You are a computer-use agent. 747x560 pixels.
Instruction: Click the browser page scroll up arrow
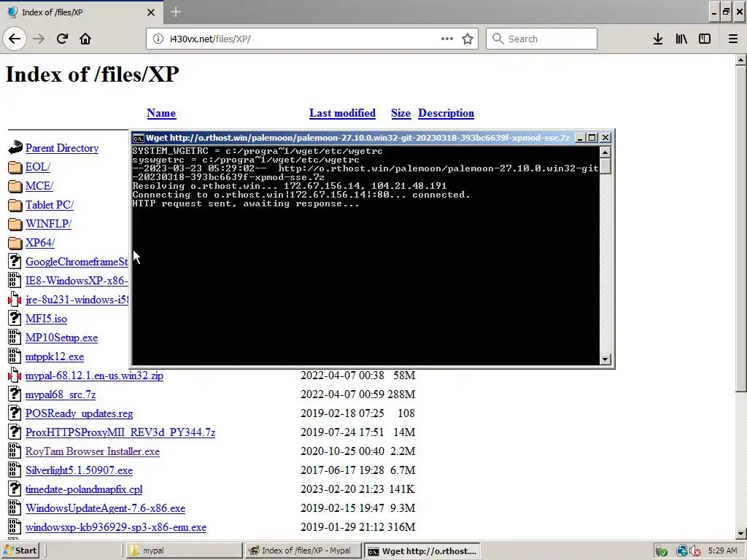pos(740,60)
